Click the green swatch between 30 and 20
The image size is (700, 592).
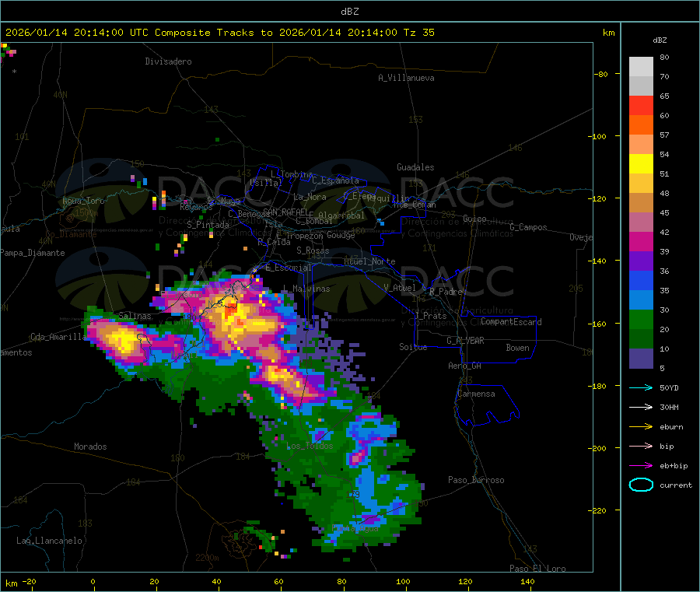pos(641,319)
